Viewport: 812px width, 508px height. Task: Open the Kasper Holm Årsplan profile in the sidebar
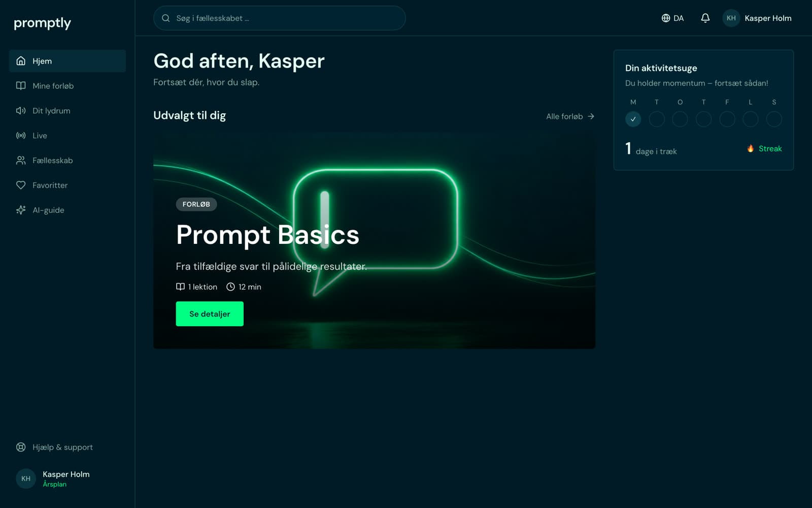pos(67,479)
